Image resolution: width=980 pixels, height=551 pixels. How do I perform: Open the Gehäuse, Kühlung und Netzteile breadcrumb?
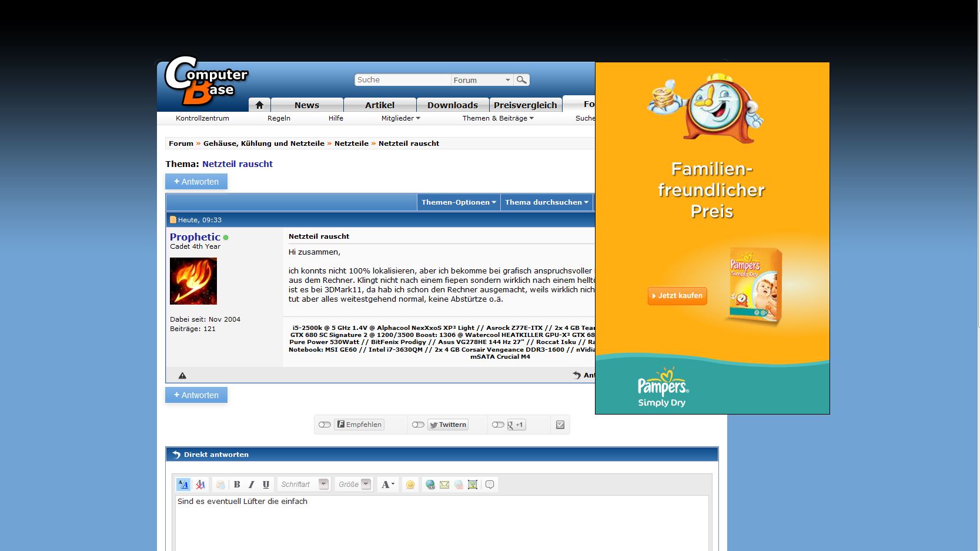click(x=264, y=143)
